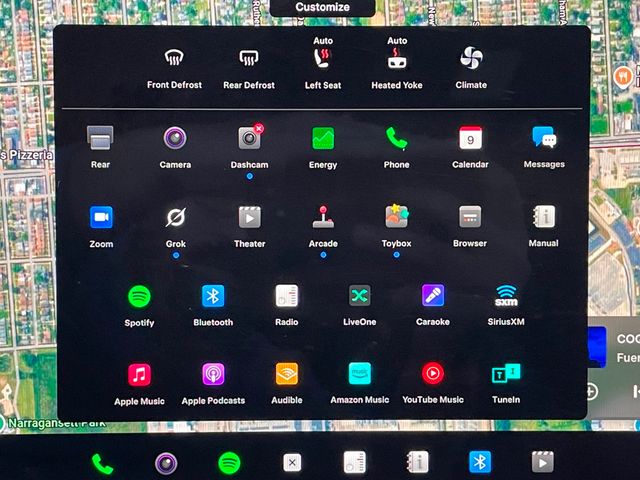Open the SiriusXM app

pyautogui.click(x=506, y=296)
